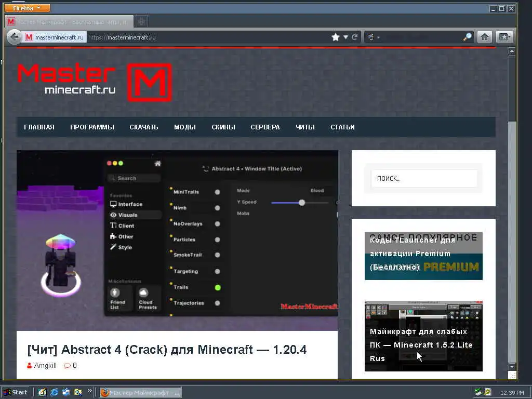Screen dimensions: 532x399
Task: Click the Firefox taskbar window button
Action: pos(140,393)
